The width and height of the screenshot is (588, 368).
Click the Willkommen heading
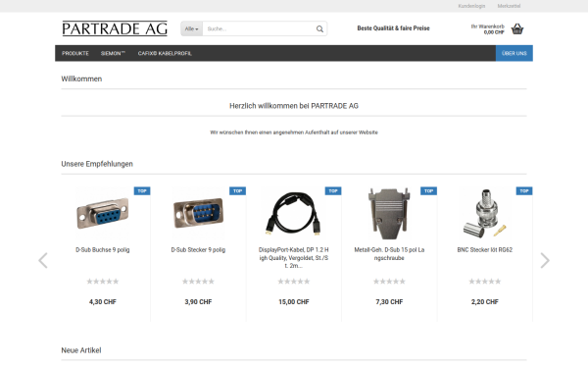pyautogui.click(x=81, y=79)
